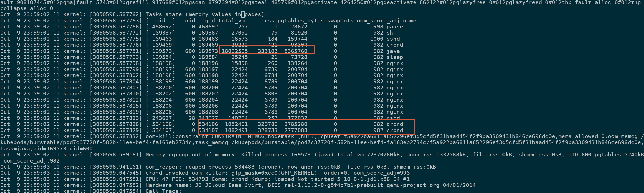Select 'collapse_alloc 0' text
644x193 pixels.
[x=26, y=8]
